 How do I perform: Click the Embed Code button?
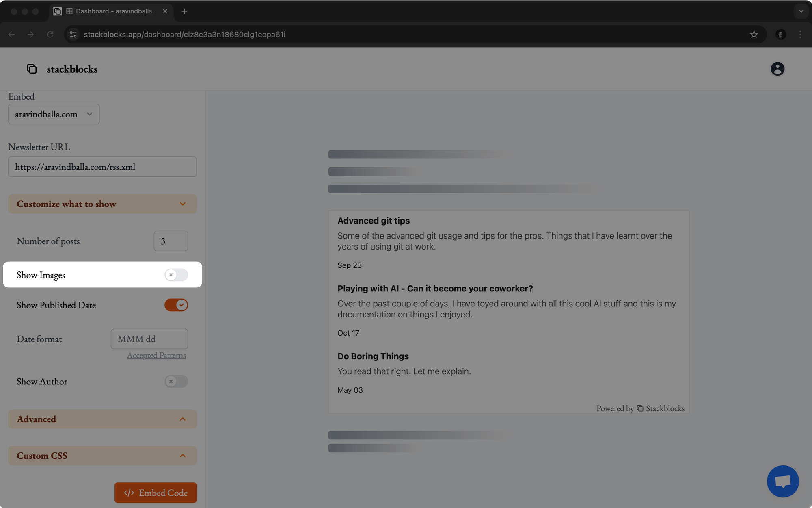pos(155,492)
